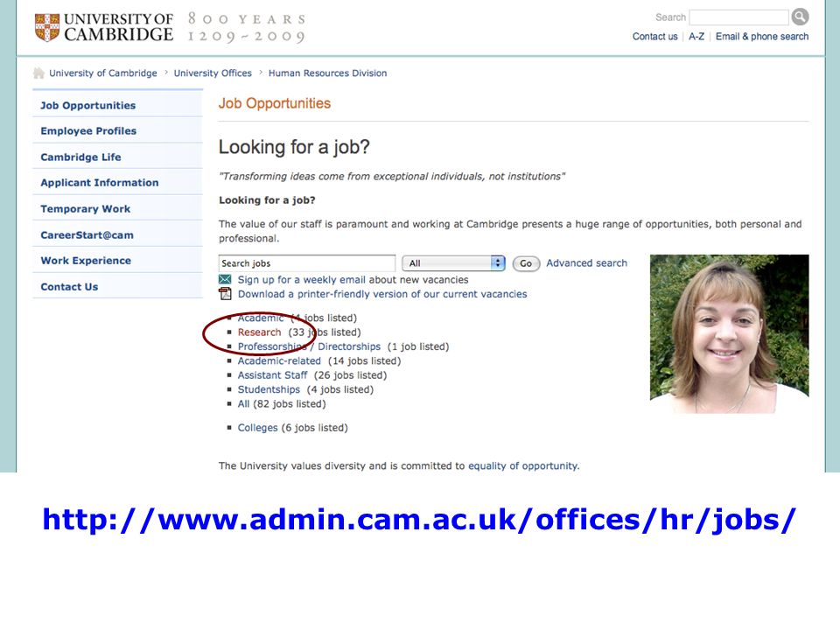Click the Job Opportunities page heading

tap(274, 103)
